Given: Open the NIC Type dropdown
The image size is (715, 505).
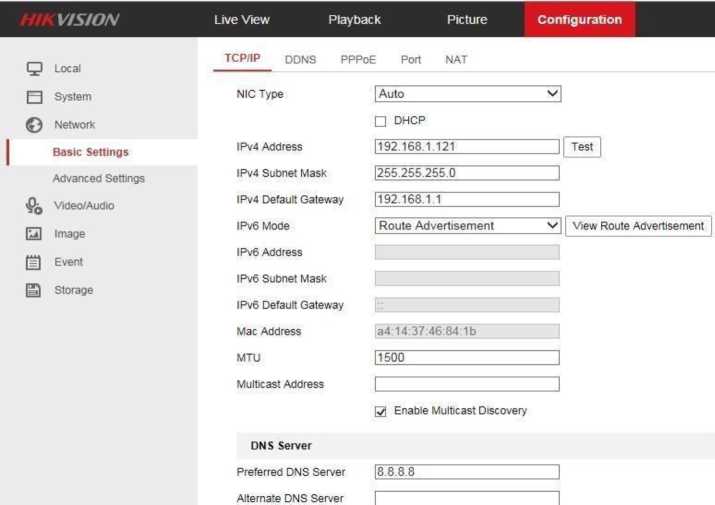Looking at the screenshot, I should (467, 94).
